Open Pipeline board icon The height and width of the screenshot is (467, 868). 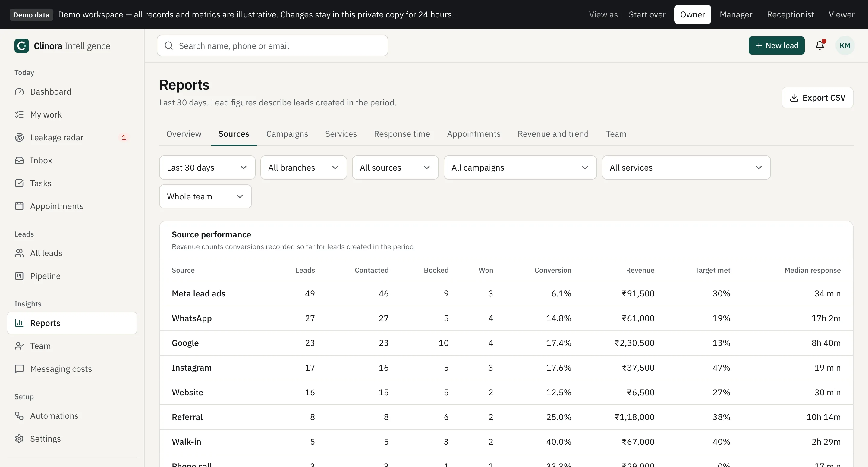tap(19, 276)
